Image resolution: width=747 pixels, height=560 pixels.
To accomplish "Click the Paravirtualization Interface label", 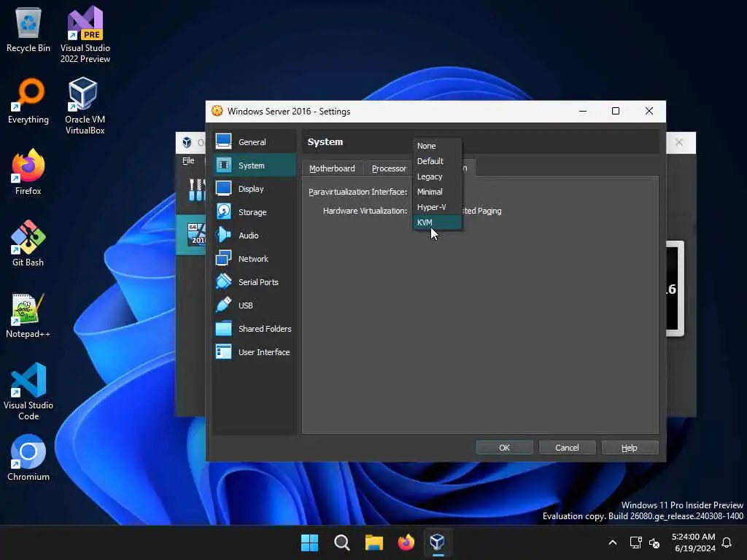I will (x=357, y=192).
